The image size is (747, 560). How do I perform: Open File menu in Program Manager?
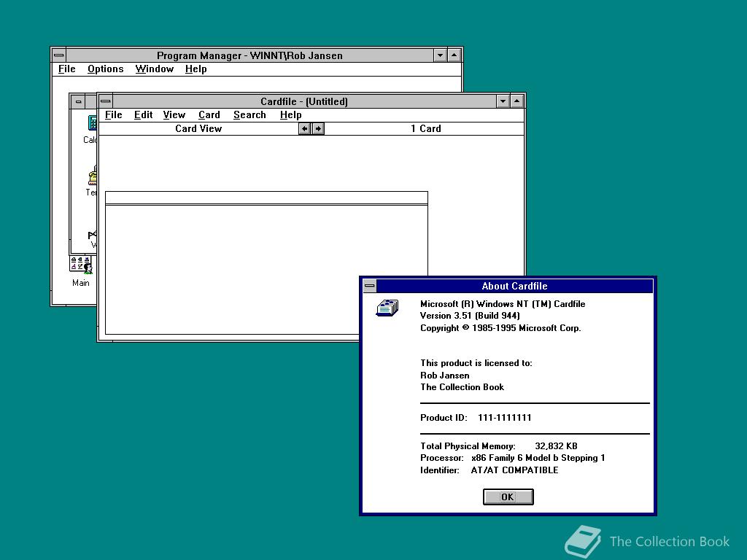tap(66, 69)
